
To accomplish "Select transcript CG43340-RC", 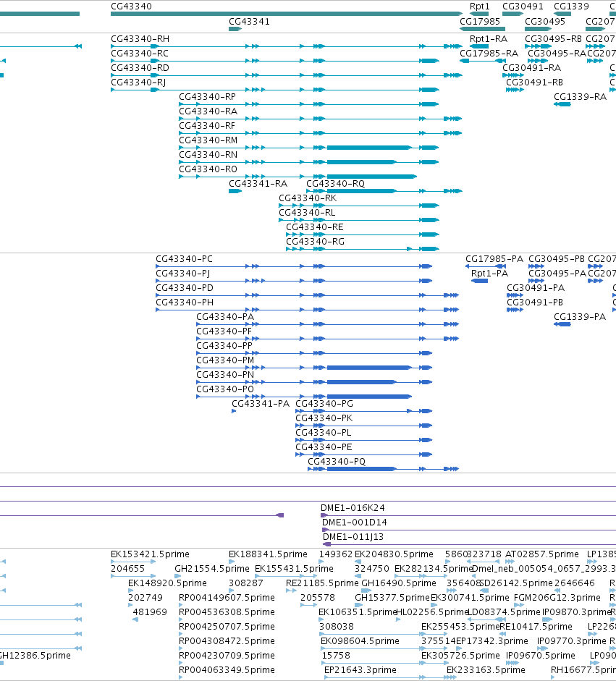I will pos(140,54).
